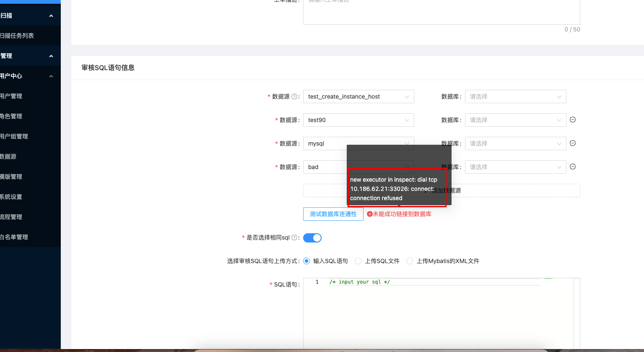The height and width of the screenshot is (352, 644).
Task: Remove the test90 data source row
Action: pos(573,120)
